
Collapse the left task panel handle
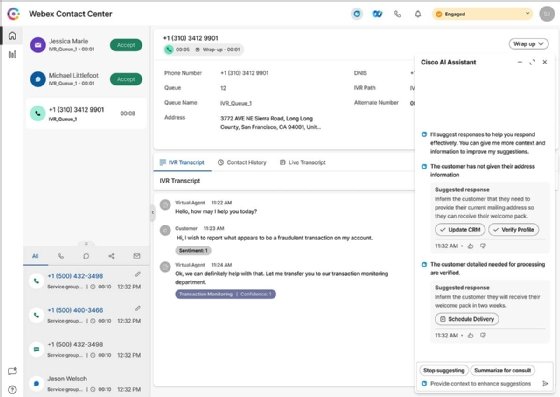pos(152,212)
